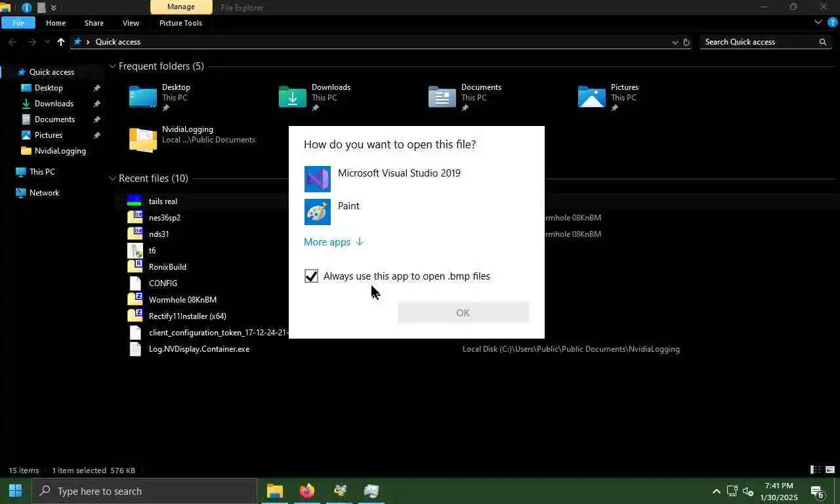Switch to the View ribbon tab
840x504 pixels.
click(x=131, y=23)
